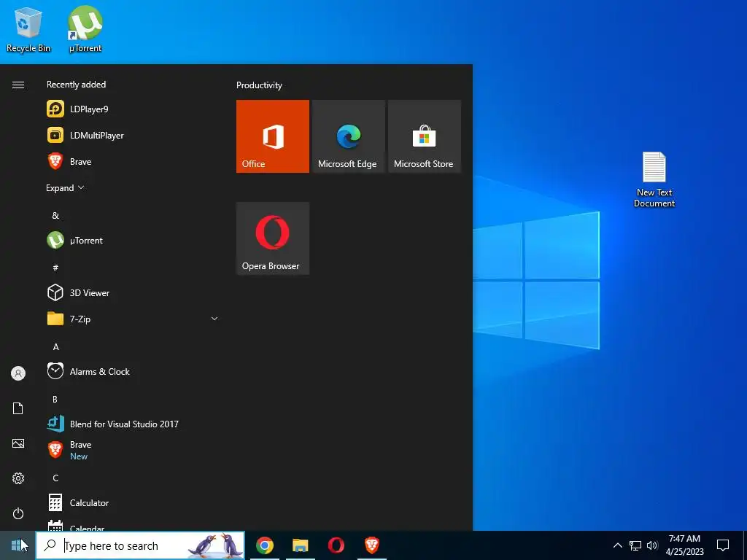The width and height of the screenshot is (747, 560).
Task: Click the Windows Start button
Action: click(18, 545)
